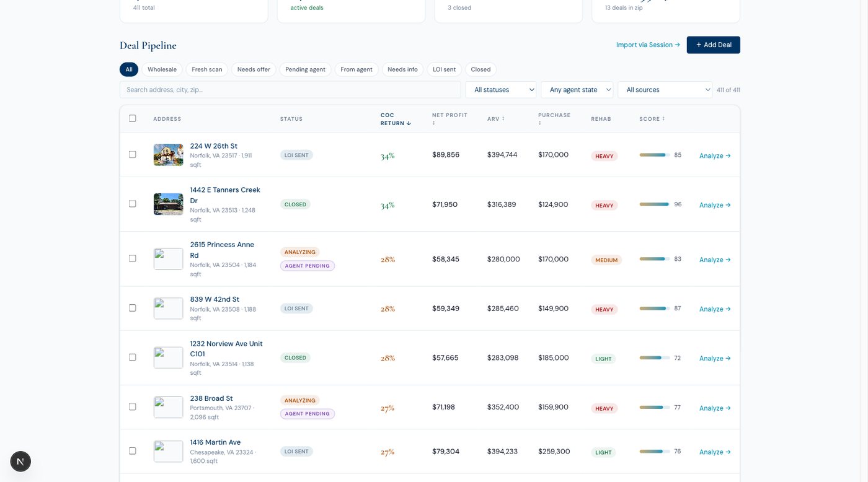Open the All statuses dropdown
868x482 pixels.
501,90
